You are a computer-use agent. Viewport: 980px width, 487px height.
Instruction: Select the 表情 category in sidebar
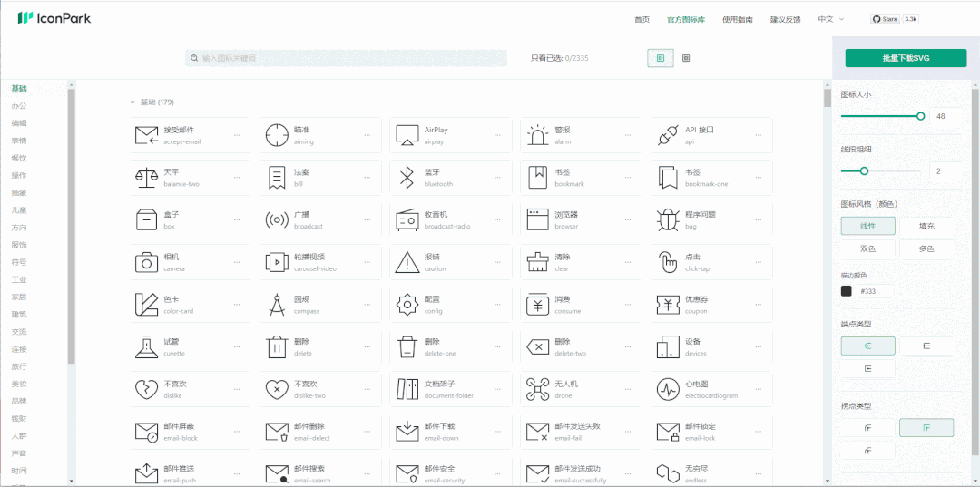pos(19,141)
